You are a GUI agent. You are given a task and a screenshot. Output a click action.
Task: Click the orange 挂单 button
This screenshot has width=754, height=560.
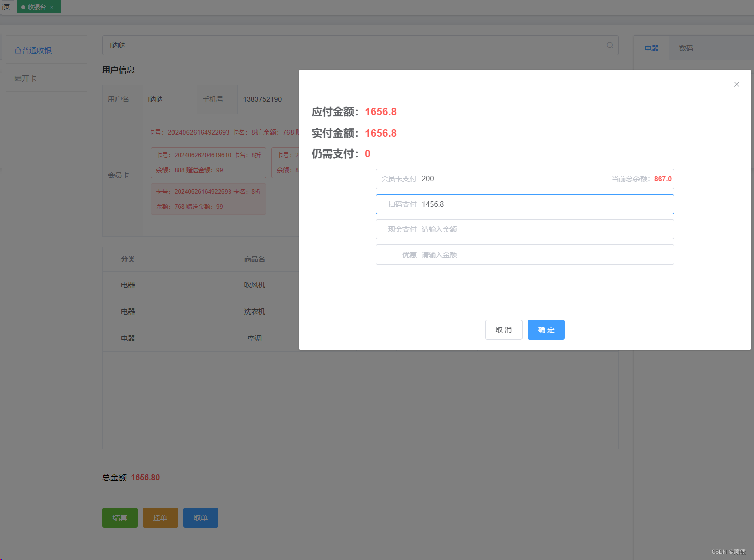160,518
